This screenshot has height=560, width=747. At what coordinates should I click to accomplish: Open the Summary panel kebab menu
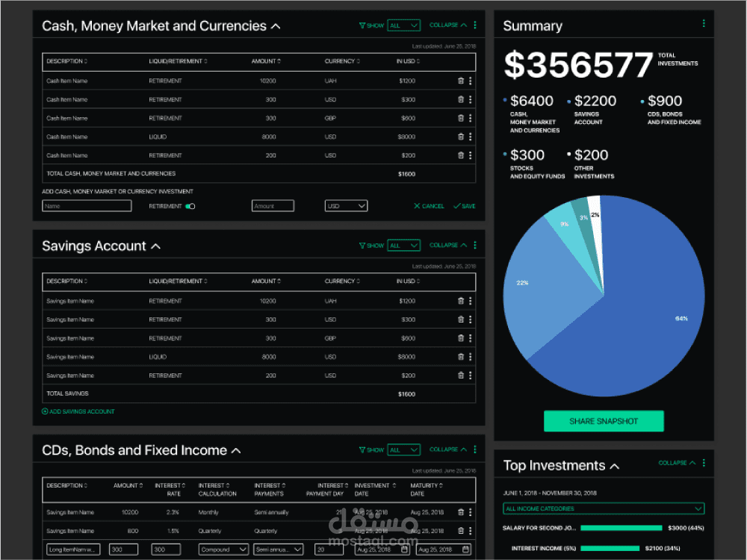(x=704, y=23)
